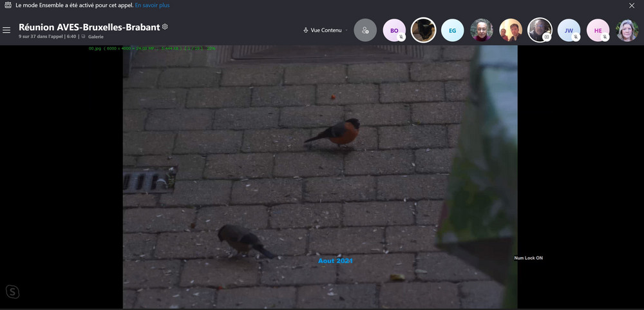Click the last participant avatar with blonde hair
The image size is (644, 310).
click(x=627, y=30)
